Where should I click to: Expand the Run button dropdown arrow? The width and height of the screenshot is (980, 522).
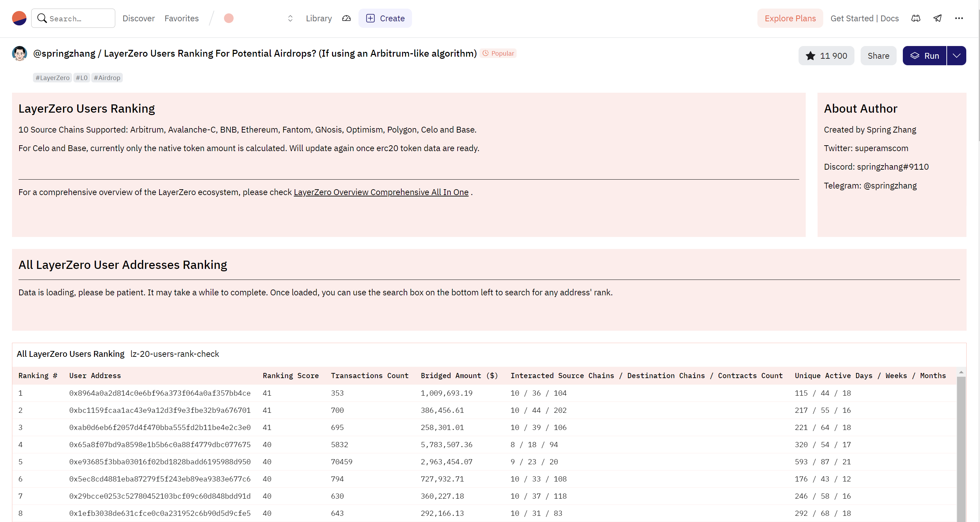coord(956,56)
